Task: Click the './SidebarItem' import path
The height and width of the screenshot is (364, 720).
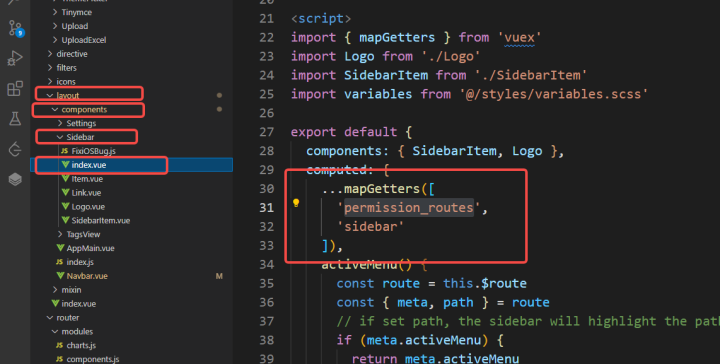Action: (531, 75)
